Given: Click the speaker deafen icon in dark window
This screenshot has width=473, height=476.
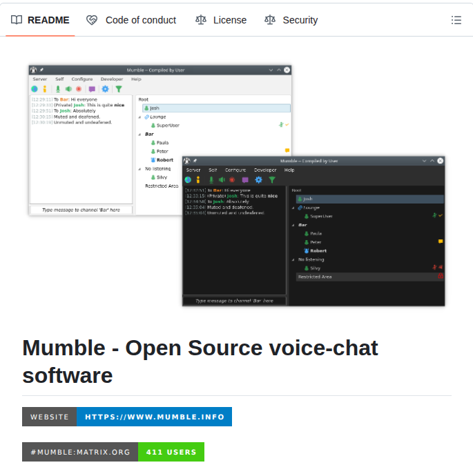Looking at the screenshot, I should pyautogui.click(x=222, y=180).
